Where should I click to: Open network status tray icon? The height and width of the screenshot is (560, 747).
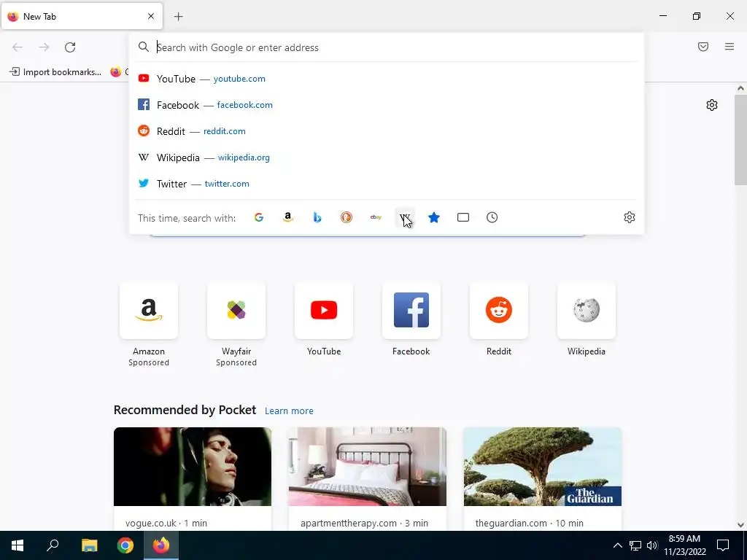coord(635,545)
